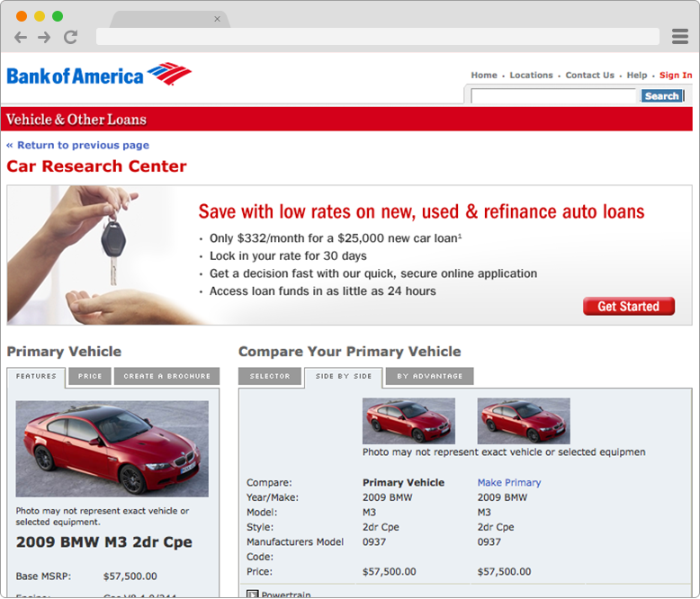Screen dimensions: 700x599
Task: Click the Make Primary link
Action: coord(509,482)
